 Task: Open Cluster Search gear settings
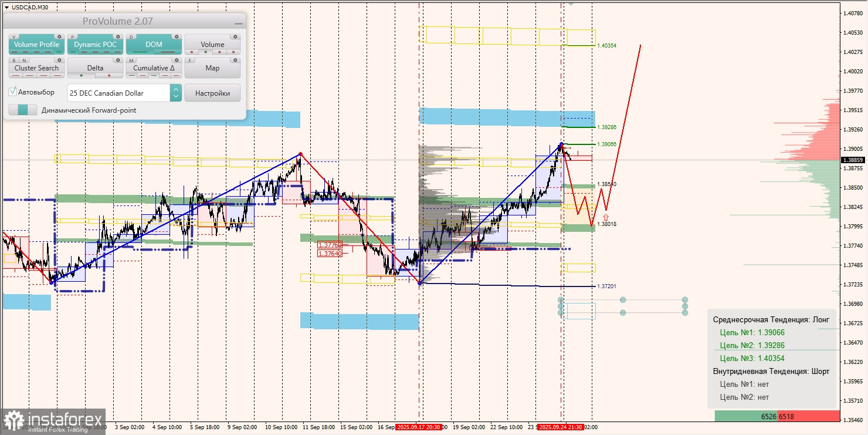coord(59,60)
